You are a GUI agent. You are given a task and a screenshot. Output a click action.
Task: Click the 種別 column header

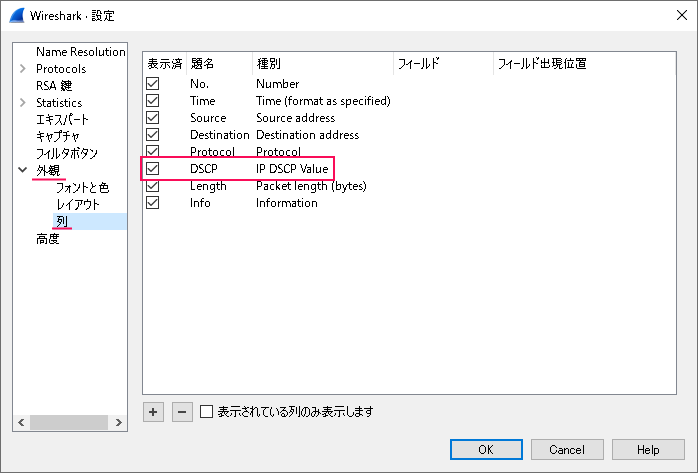tap(323, 64)
